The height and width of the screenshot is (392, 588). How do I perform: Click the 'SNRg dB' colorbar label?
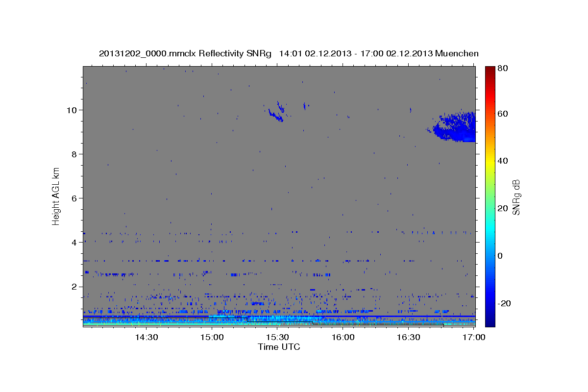[x=515, y=197]
